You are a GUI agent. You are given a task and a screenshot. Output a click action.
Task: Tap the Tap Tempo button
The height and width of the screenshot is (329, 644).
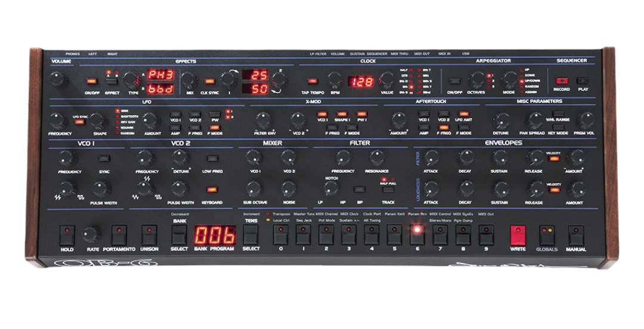tap(312, 80)
